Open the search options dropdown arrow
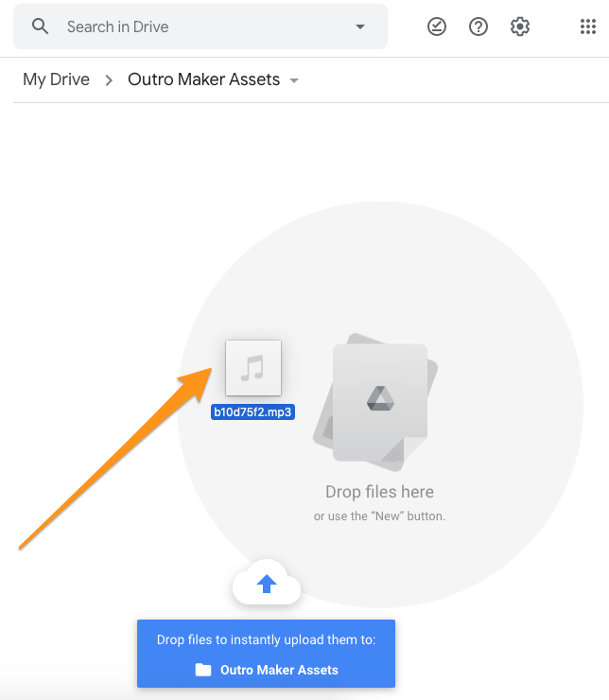 coord(360,26)
